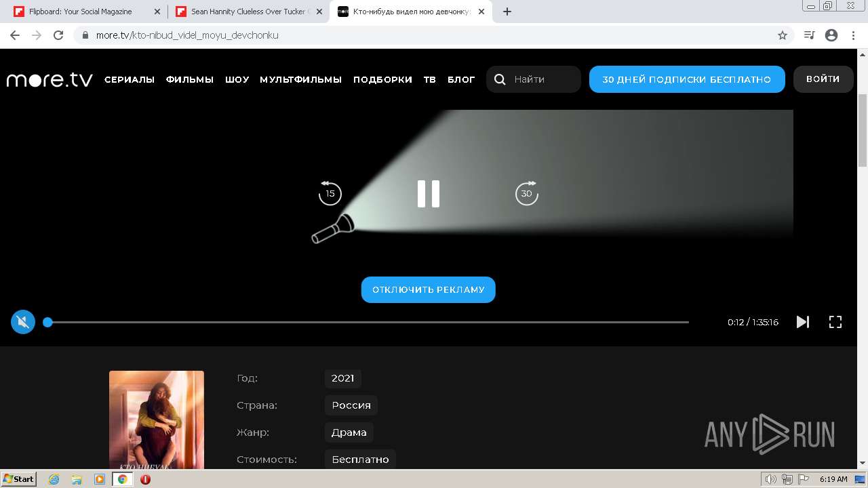Click 30 ДНЕЙ ПОДПИСКИ БЕСПЛАТНО button

pyautogui.click(x=687, y=79)
